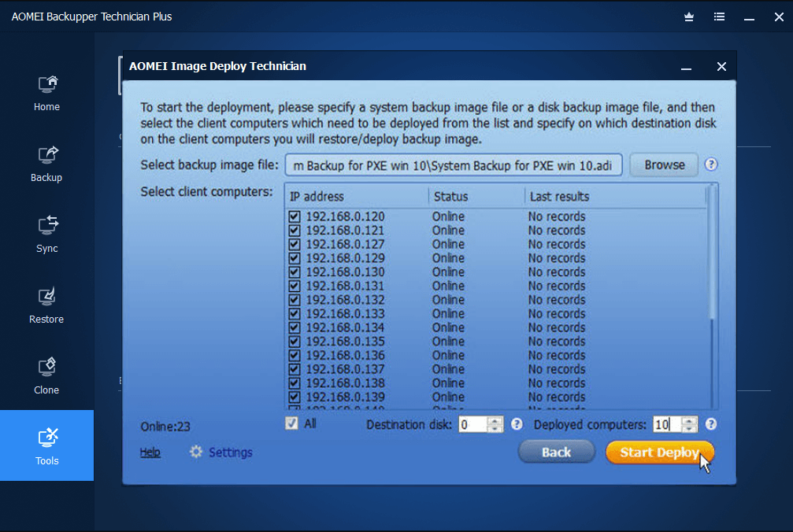
Task: Uncheck client 192.168.0.138
Action: [x=295, y=383]
